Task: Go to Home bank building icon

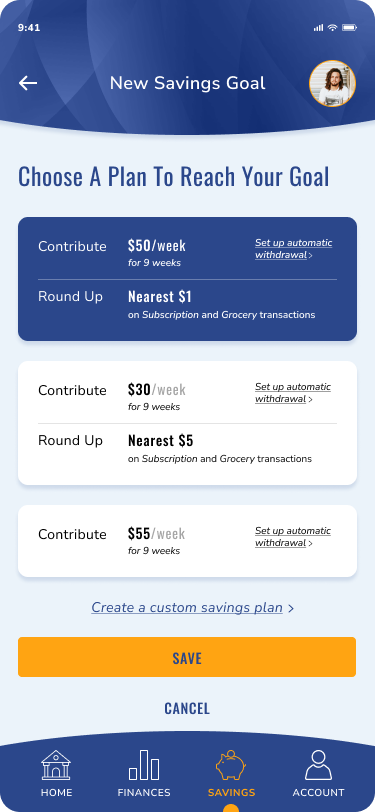Action: pos(56,765)
